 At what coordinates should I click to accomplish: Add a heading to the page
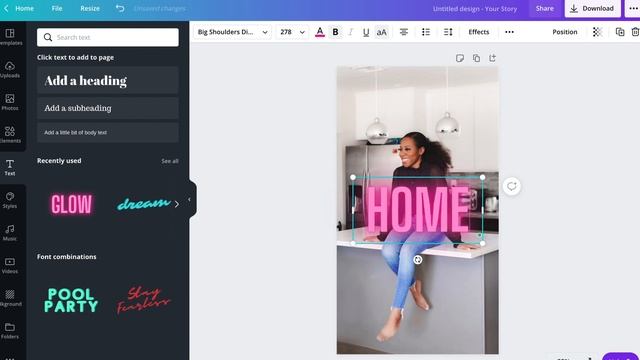click(108, 80)
